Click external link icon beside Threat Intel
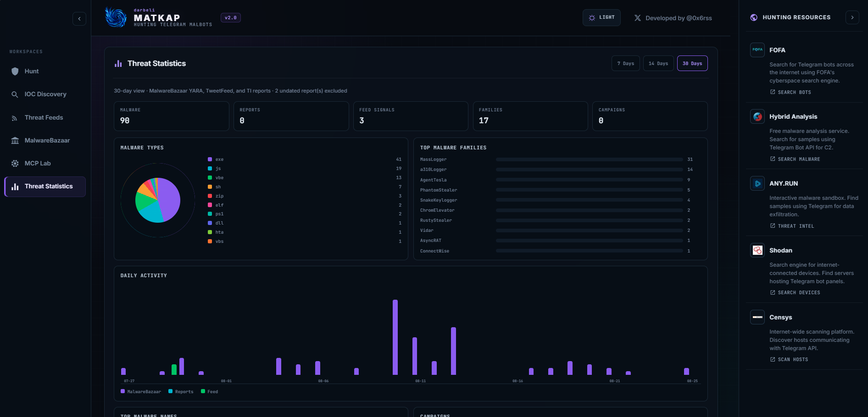The image size is (868, 417). pyautogui.click(x=773, y=226)
